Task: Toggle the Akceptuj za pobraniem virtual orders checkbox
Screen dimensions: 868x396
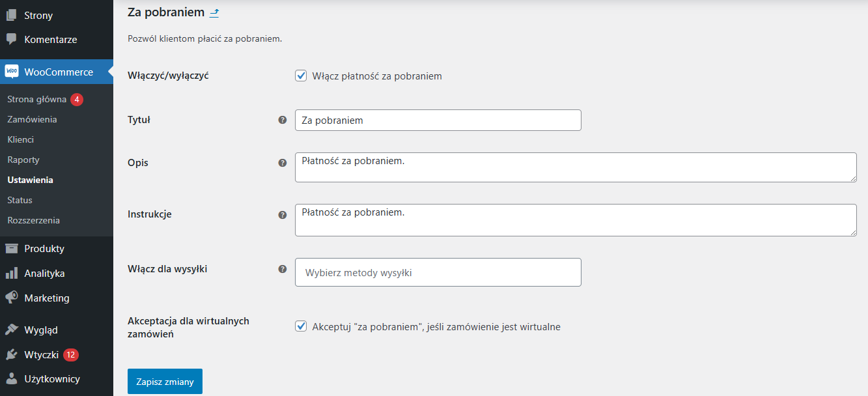Action: pos(301,326)
